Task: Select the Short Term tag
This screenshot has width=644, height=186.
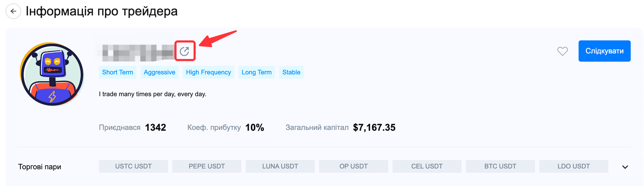Action: point(118,72)
